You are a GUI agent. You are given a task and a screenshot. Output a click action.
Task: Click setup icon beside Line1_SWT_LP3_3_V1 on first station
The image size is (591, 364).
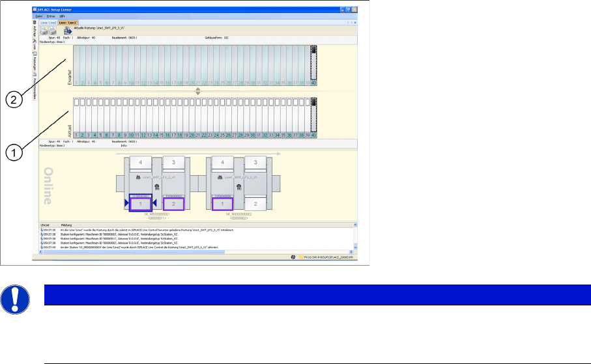[x=138, y=177]
